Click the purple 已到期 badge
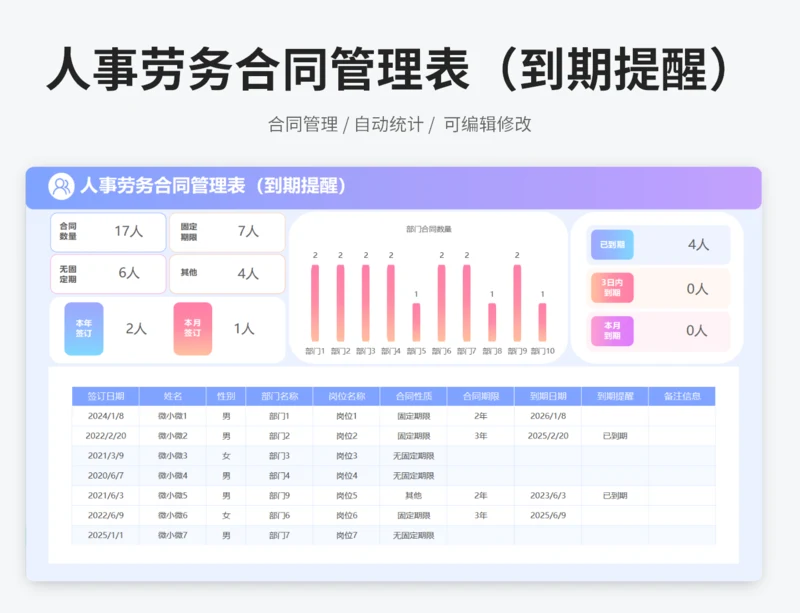The height and width of the screenshot is (613, 800). [x=612, y=245]
